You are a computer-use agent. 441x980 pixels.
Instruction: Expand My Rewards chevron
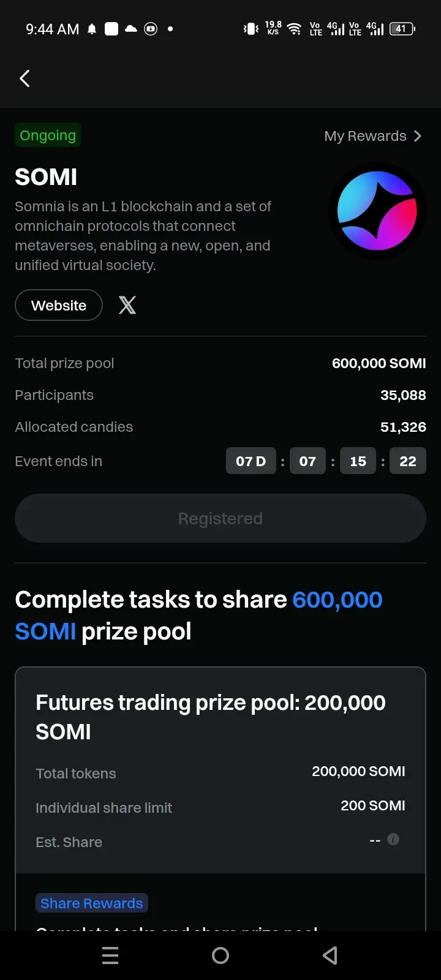(418, 136)
